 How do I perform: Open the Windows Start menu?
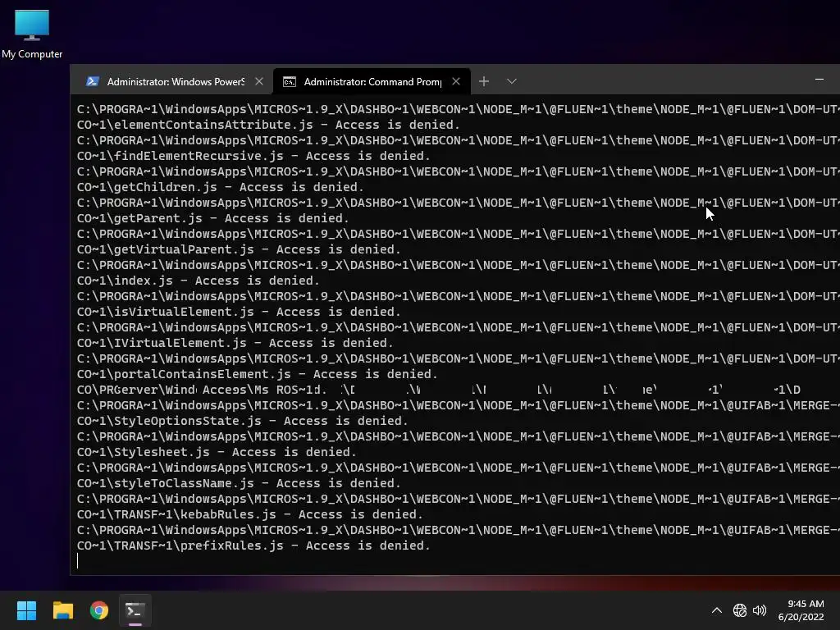pos(26,610)
